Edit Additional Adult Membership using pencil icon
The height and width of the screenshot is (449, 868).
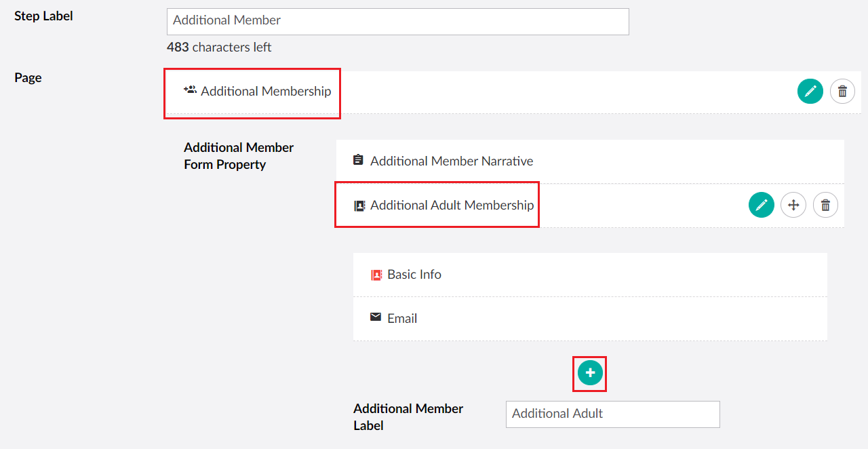[761, 204]
